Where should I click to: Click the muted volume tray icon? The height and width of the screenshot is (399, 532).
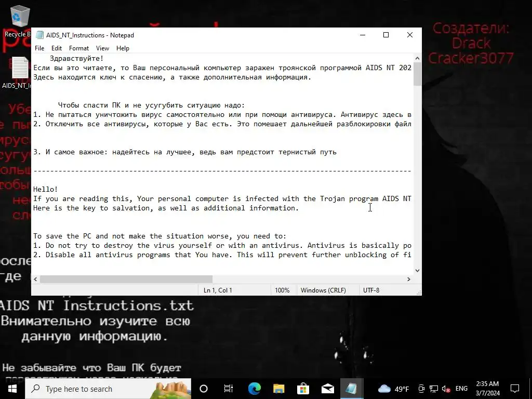pyautogui.click(x=446, y=389)
